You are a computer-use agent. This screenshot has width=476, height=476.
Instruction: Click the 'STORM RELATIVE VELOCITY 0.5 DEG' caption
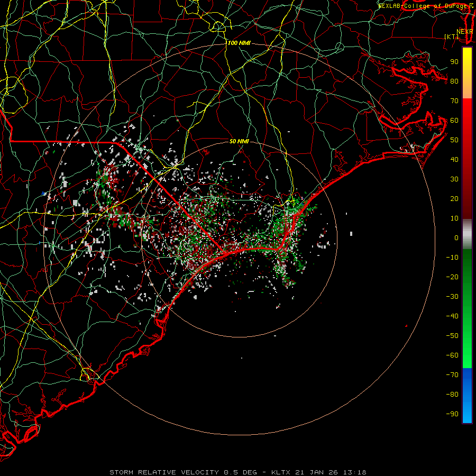coord(183,472)
